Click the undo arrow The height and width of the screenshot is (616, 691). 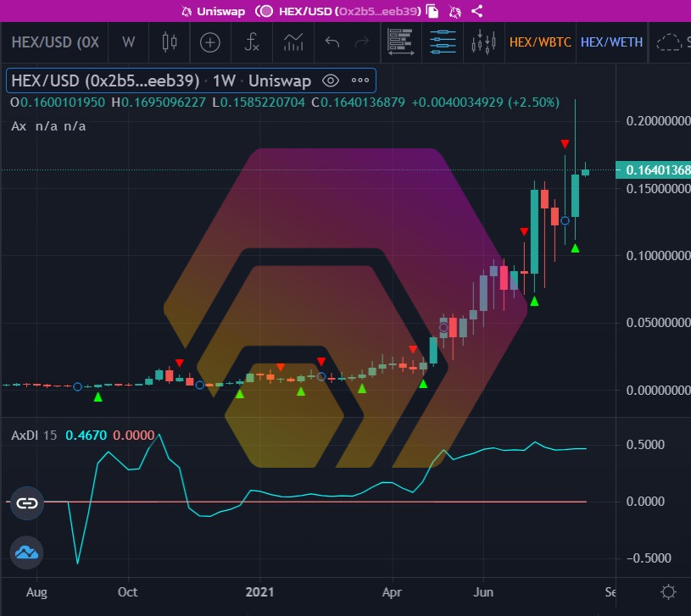[x=332, y=42]
